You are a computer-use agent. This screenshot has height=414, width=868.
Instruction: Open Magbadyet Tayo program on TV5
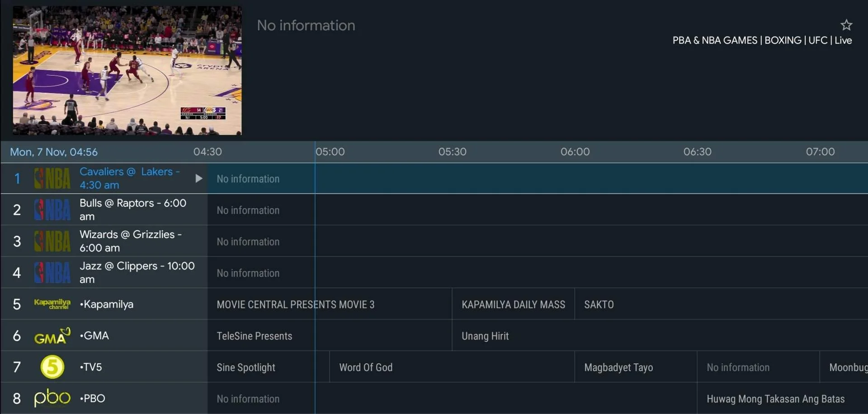636,367
